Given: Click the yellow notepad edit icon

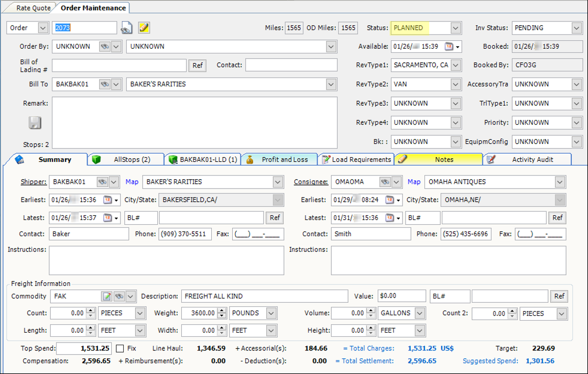Looking at the screenshot, I should pos(144,28).
